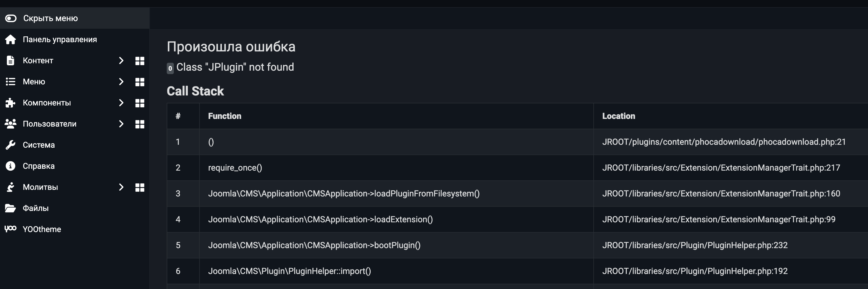This screenshot has height=289, width=868.
Task: Expand the Меню submenu arrow
Action: tap(121, 81)
